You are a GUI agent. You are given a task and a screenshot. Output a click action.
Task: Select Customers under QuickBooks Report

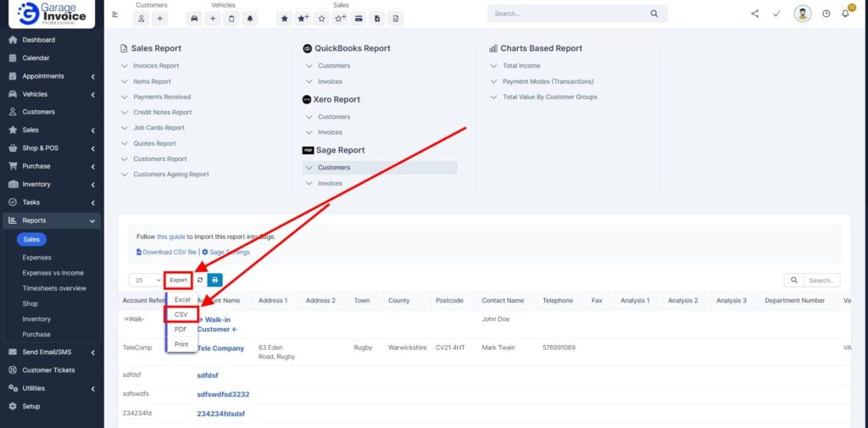(334, 65)
